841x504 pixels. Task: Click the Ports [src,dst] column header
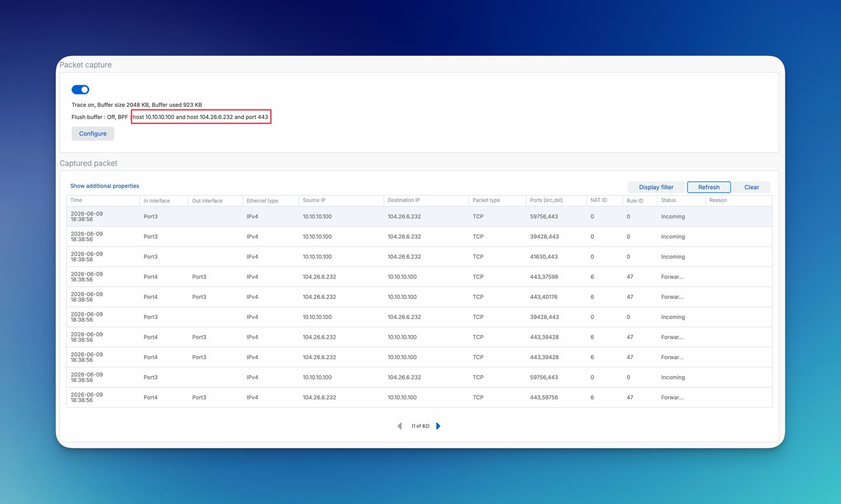click(546, 200)
